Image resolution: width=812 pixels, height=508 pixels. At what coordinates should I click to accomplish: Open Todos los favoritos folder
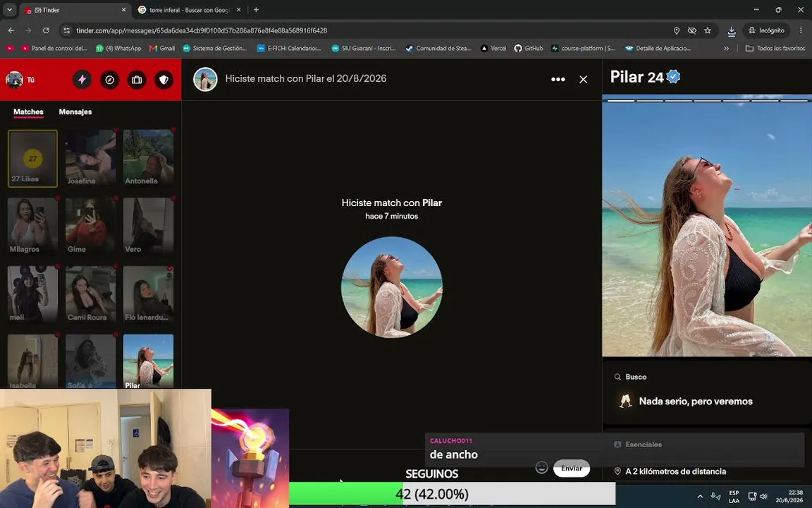click(x=775, y=48)
